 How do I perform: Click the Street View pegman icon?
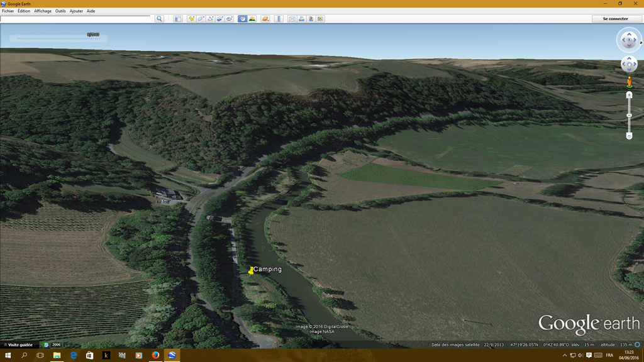click(x=629, y=82)
